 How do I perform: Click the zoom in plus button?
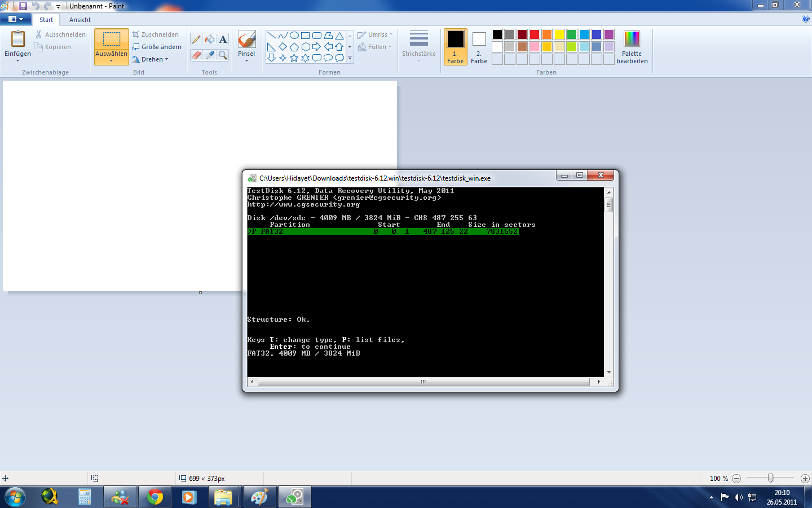click(805, 478)
